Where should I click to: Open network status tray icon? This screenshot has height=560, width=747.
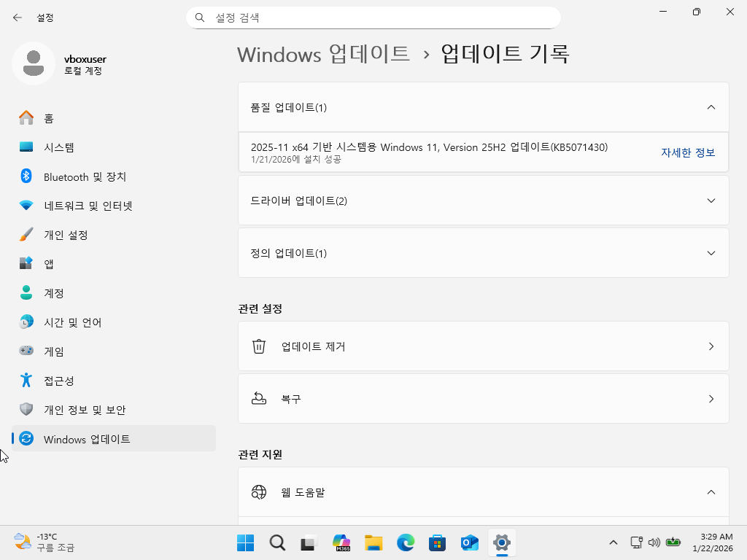tap(636, 542)
